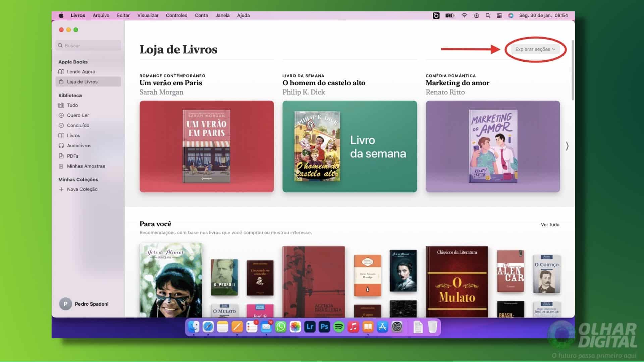Open Reminders from the Dock
This screenshot has width=644, height=362.
point(252,327)
